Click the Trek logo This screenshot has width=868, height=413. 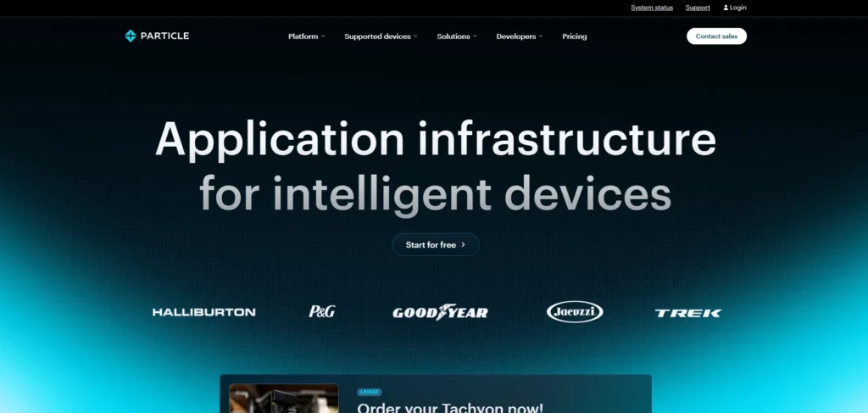(x=688, y=313)
